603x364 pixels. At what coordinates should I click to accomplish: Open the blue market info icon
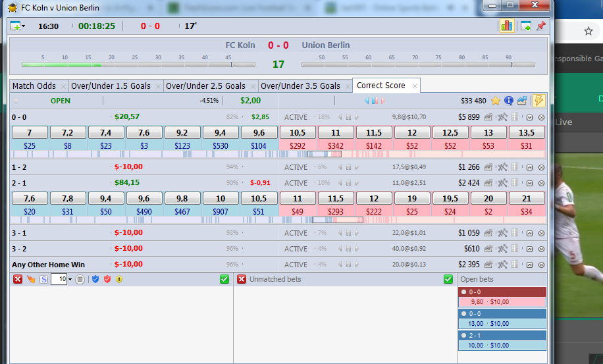(509, 101)
